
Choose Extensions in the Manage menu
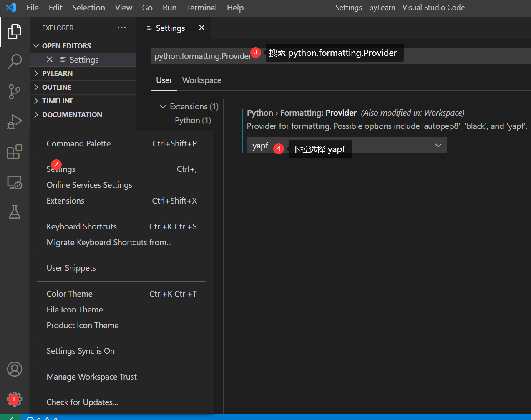121,201
